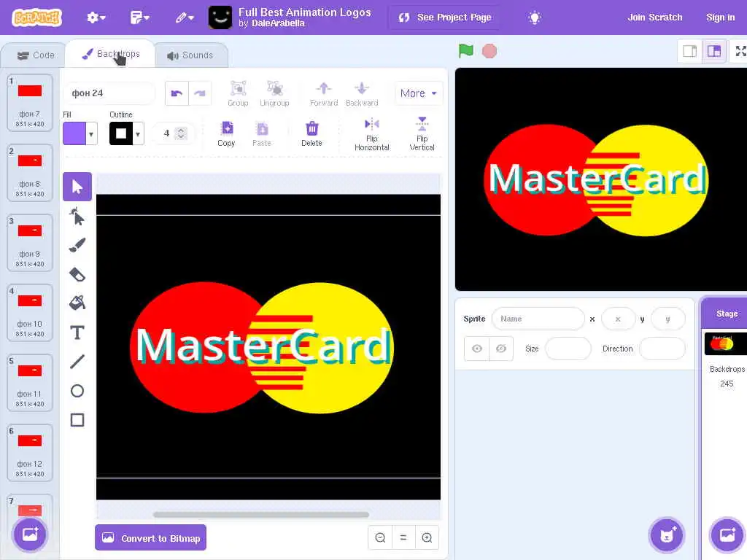Viewport: 747px width, 560px height.
Task: Open the tutorials lightbulb icon
Action: (535, 17)
